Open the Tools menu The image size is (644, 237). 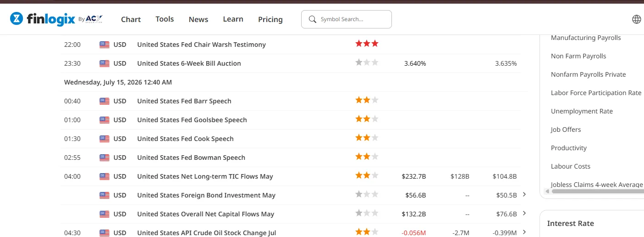165,19
